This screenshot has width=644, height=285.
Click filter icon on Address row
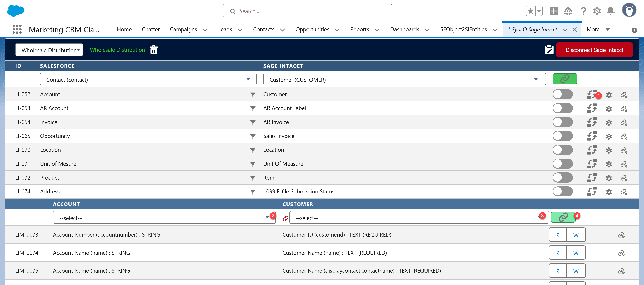click(253, 192)
